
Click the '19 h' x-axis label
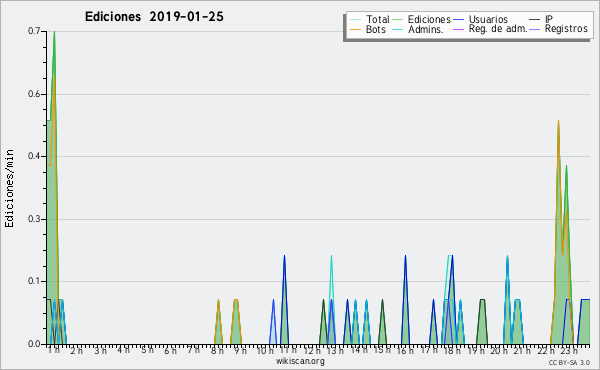(x=476, y=350)
